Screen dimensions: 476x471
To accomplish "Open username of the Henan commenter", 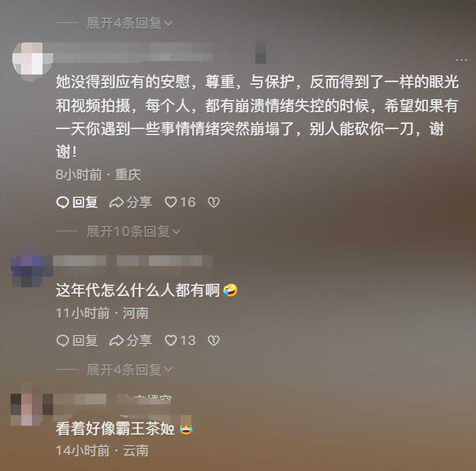I will 133,261.
